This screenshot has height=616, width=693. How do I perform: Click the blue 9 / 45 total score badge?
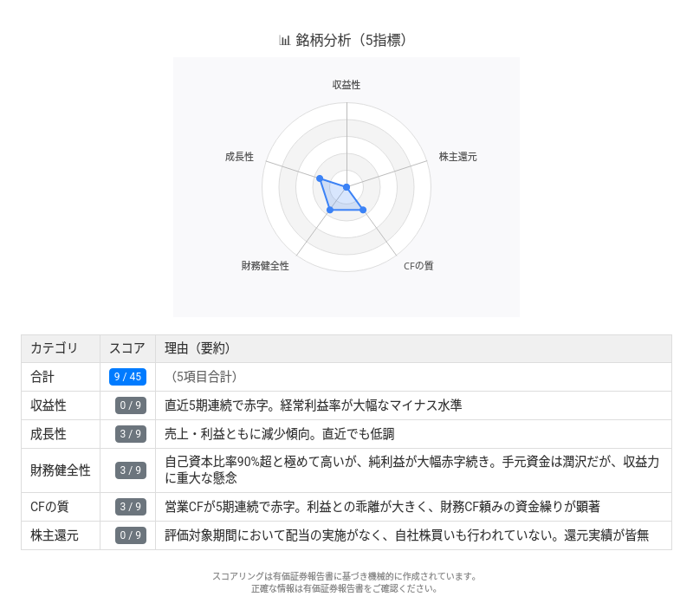point(127,377)
